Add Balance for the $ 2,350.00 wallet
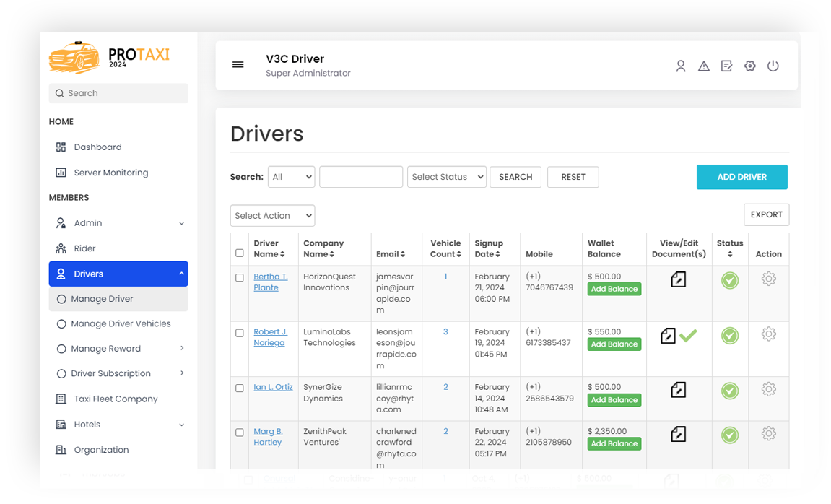The height and width of the screenshot is (504, 831). click(x=614, y=443)
